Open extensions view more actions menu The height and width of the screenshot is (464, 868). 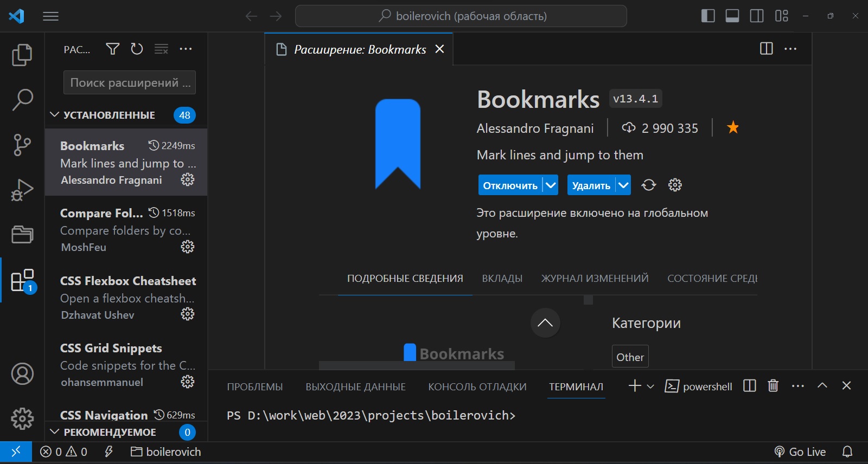[x=186, y=49]
